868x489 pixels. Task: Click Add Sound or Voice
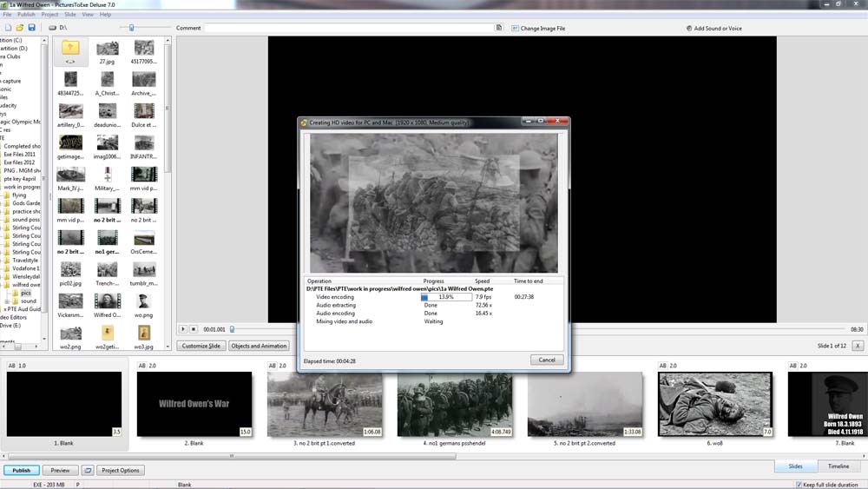pos(714,29)
